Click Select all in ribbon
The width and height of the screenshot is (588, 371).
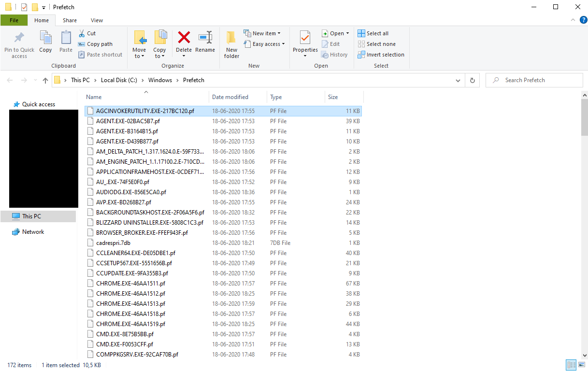click(x=373, y=33)
